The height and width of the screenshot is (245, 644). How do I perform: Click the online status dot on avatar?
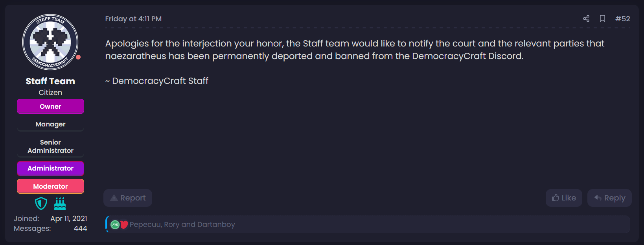pyautogui.click(x=78, y=57)
